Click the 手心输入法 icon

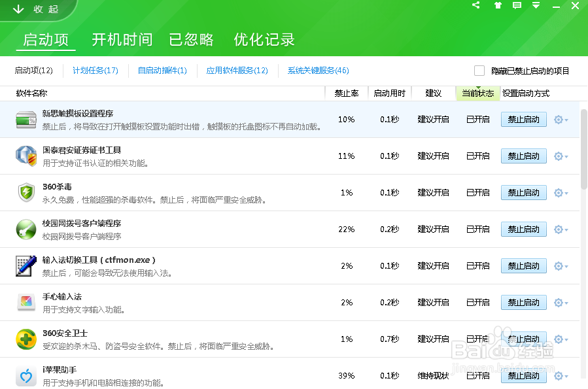(x=26, y=303)
